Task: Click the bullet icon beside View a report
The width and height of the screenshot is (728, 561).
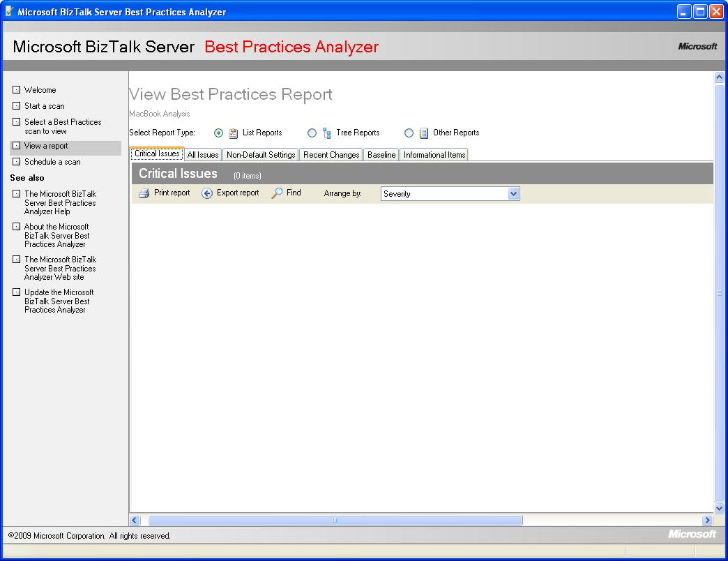Action: tap(16, 146)
